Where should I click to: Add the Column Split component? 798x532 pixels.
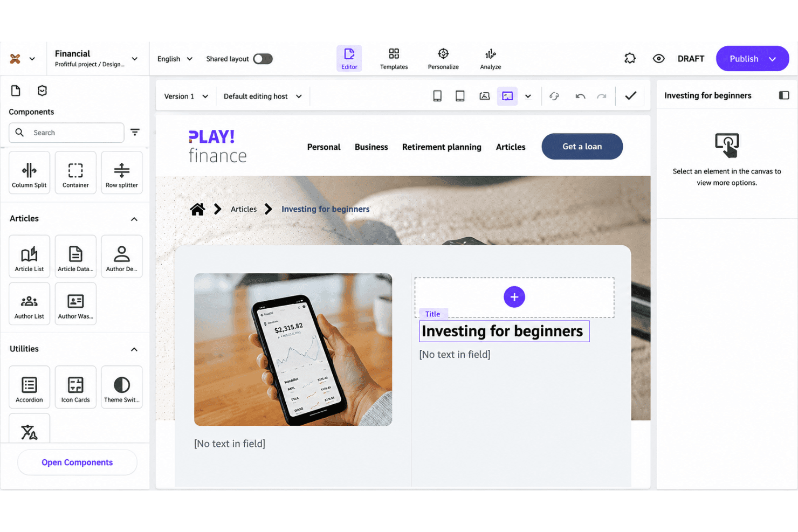29,172
